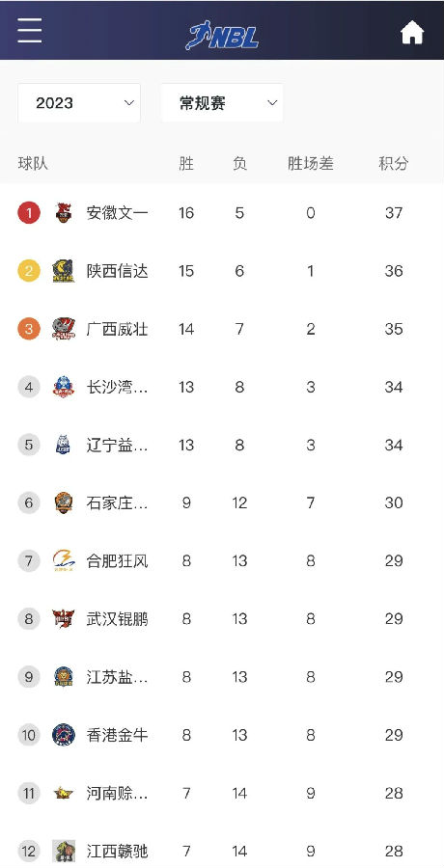Click the 江西赣驰 team logo thumbnail
The width and height of the screenshot is (444, 868).
point(64,851)
